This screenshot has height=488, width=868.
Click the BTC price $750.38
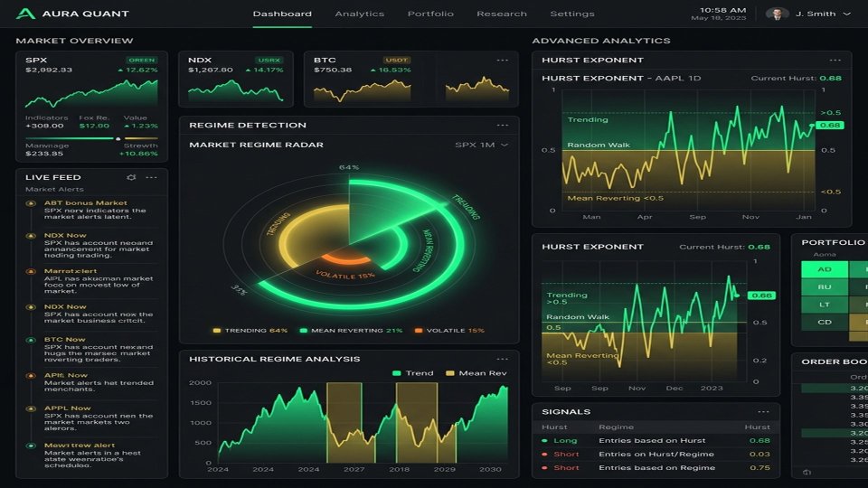coord(333,70)
